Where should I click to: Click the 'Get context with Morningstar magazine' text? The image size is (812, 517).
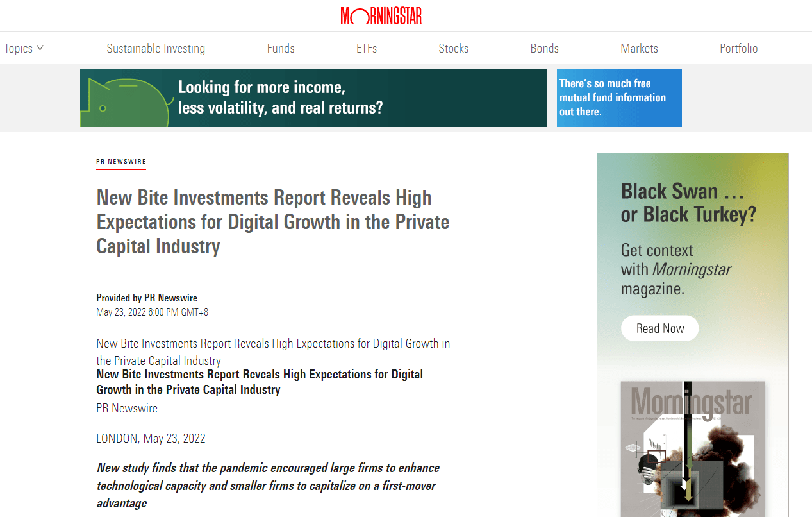pyautogui.click(x=676, y=269)
